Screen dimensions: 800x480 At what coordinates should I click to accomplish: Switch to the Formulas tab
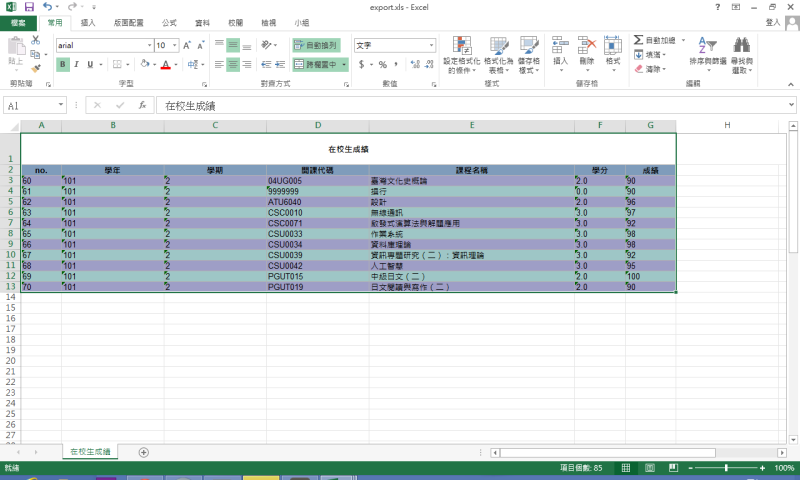[x=169, y=23]
